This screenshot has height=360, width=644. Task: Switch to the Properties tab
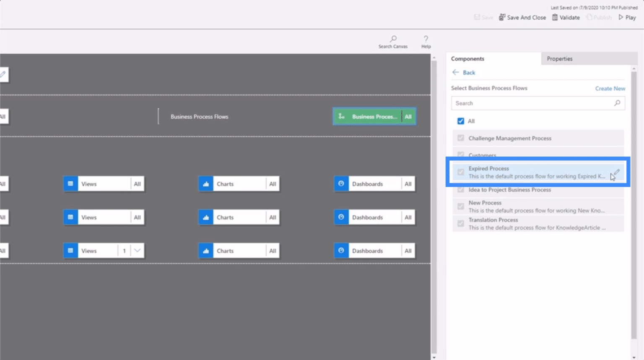click(x=589, y=59)
